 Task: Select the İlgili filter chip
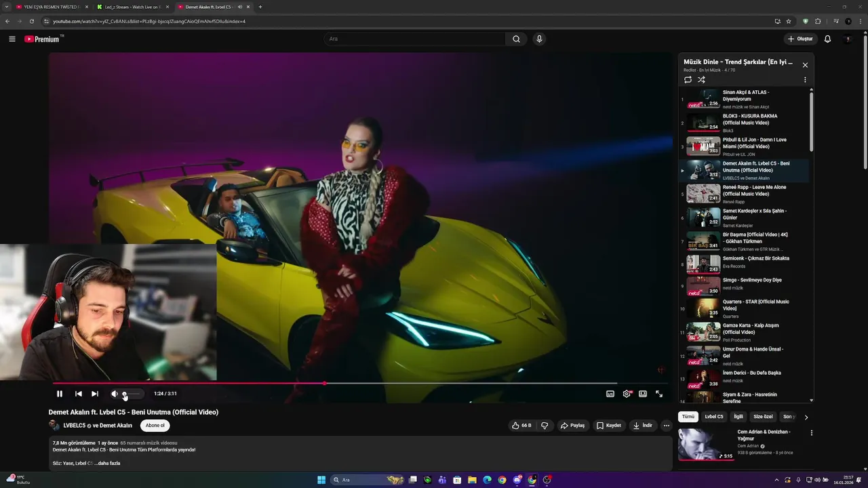(x=738, y=417)
